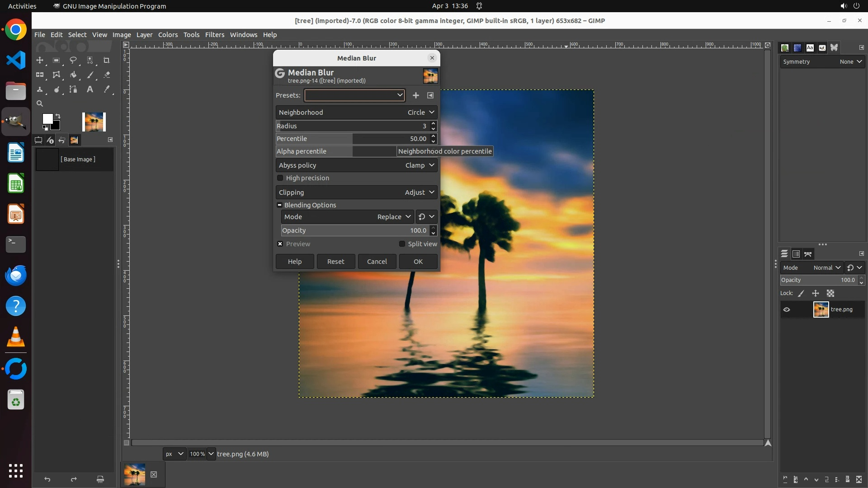Enable Split view option
Image resolution: width=868 pixels, height=488 pixels.
[x=402, y=244]
